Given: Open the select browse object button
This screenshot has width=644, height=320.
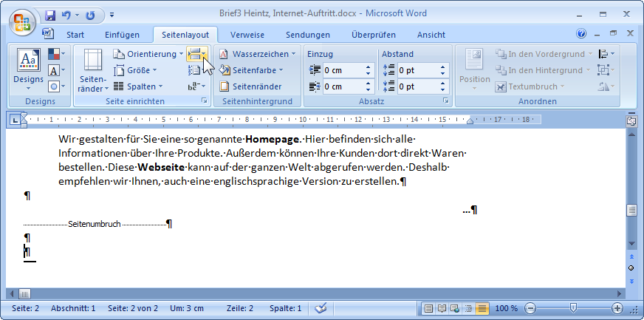Looking at the screenshot, I should pos(631,269).
